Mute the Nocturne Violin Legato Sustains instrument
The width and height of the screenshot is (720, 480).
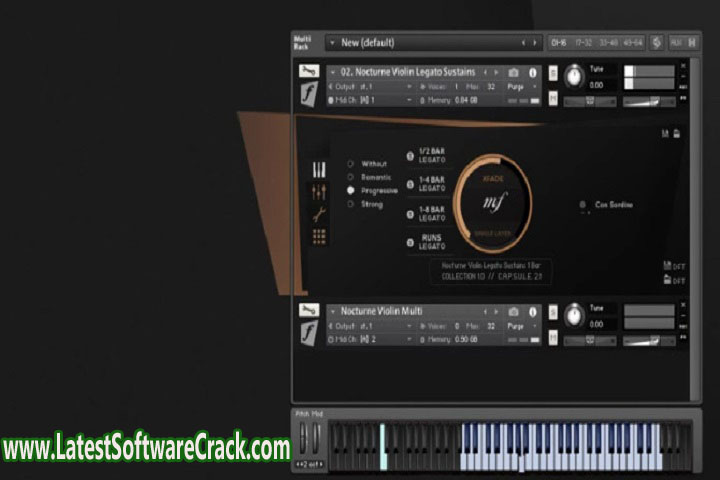point(553,97)
